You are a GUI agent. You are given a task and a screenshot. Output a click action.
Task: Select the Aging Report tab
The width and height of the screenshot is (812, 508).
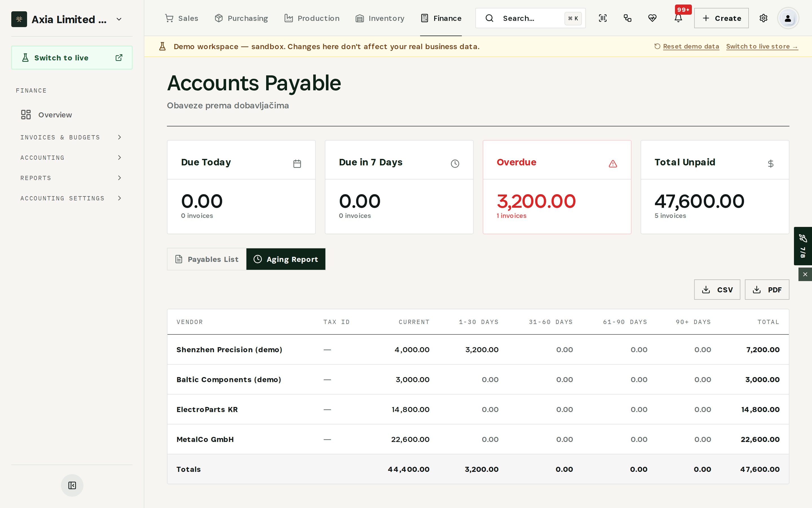pos(286,259)
